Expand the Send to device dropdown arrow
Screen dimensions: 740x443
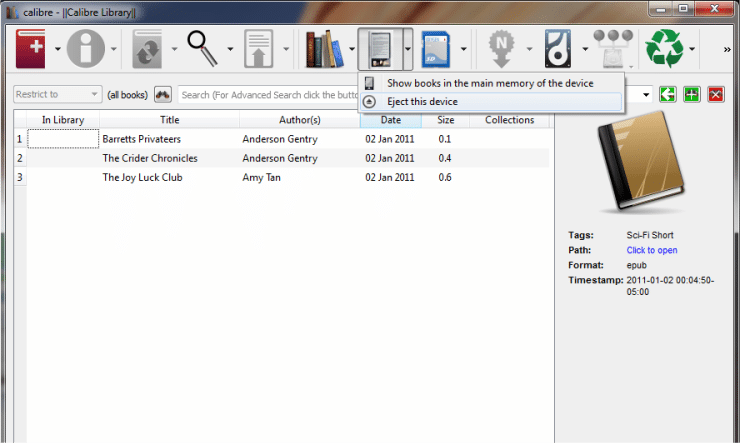pyautogui.click(x=286, y=49)
